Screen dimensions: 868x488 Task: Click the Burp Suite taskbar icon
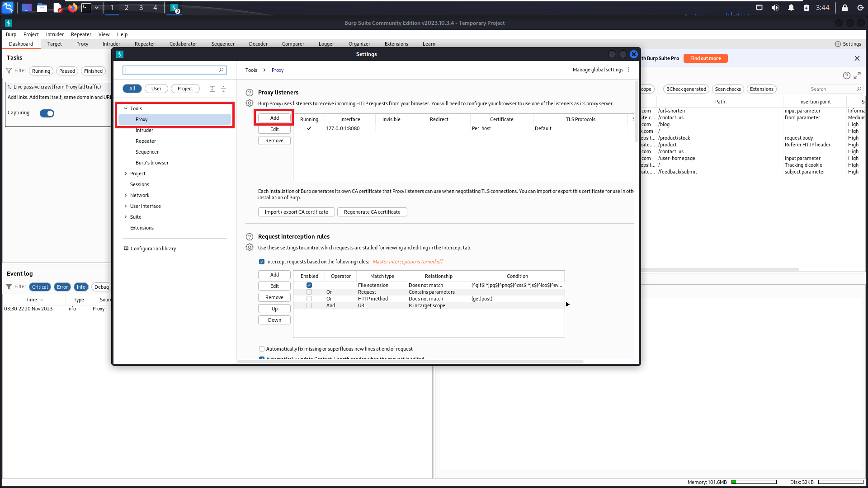point(175,8)
